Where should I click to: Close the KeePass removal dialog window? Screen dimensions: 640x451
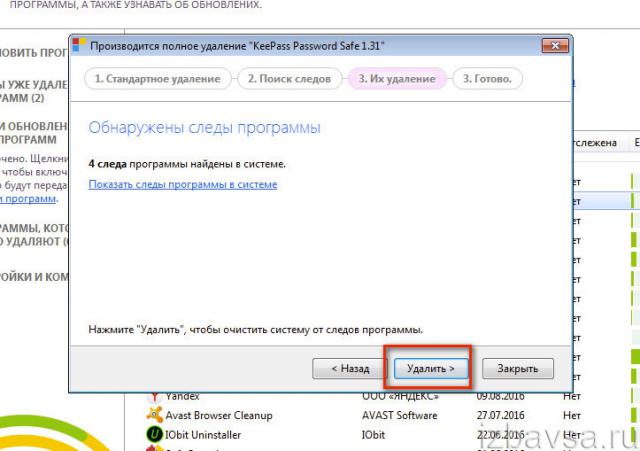coord(555,46)
